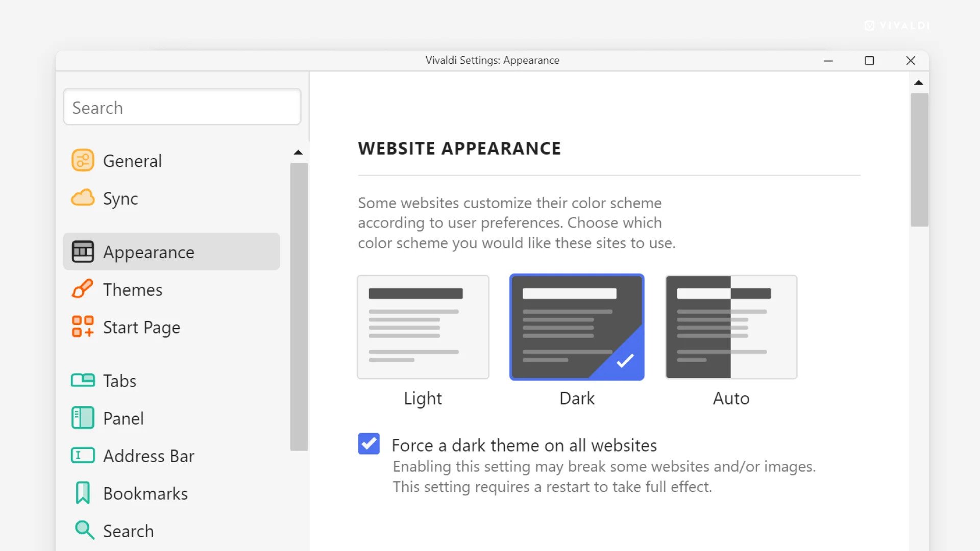Viewport: 980px width, 551px height.
Task: Open the Address Bar settings label
Action: pos(149,456)
